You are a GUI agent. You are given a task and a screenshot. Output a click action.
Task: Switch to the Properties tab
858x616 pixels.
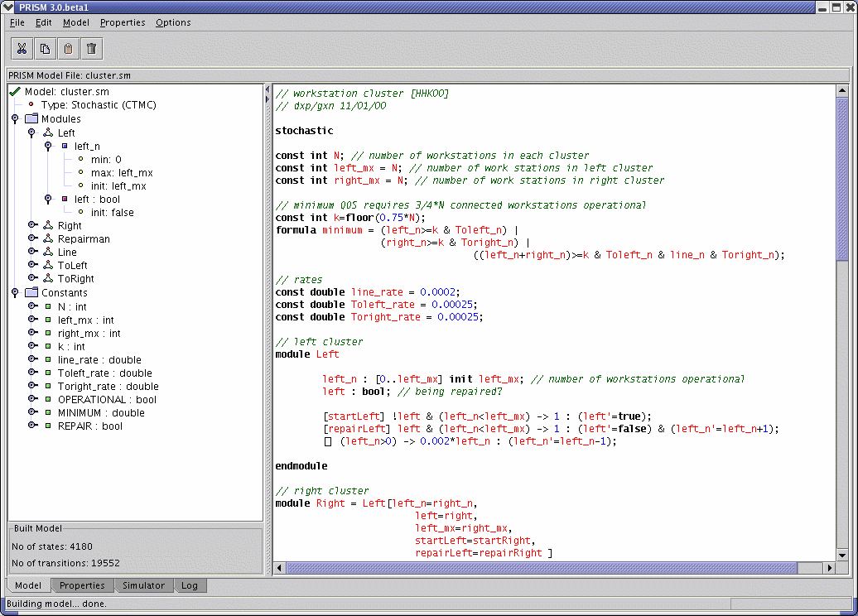coord(82,585)
